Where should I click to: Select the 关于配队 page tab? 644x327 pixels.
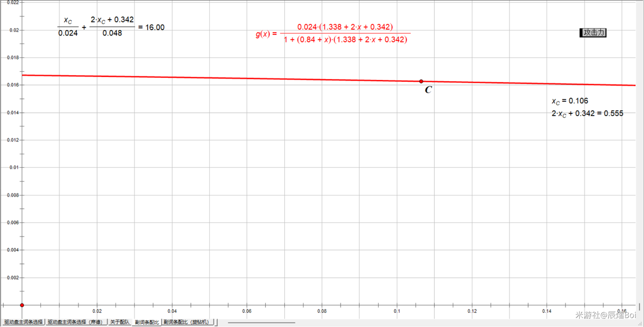pos(120,322)
